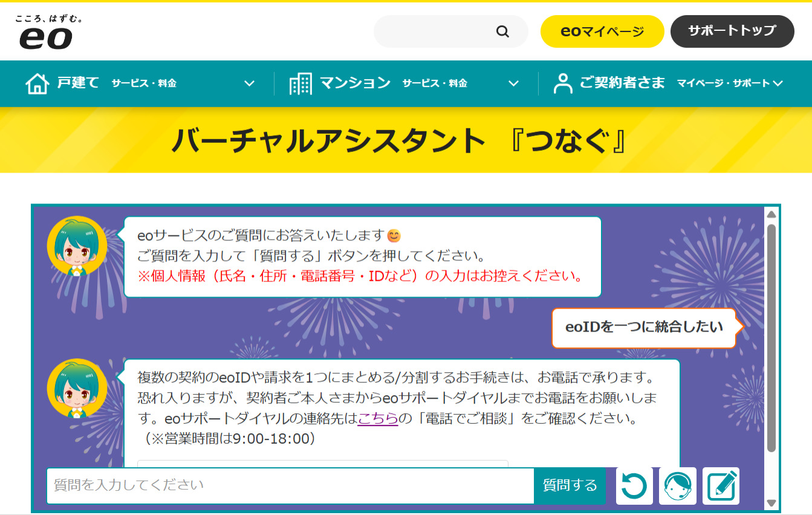The image size is (812, 515).
Task: Go to サポートトップ
Action: [732, 31]
